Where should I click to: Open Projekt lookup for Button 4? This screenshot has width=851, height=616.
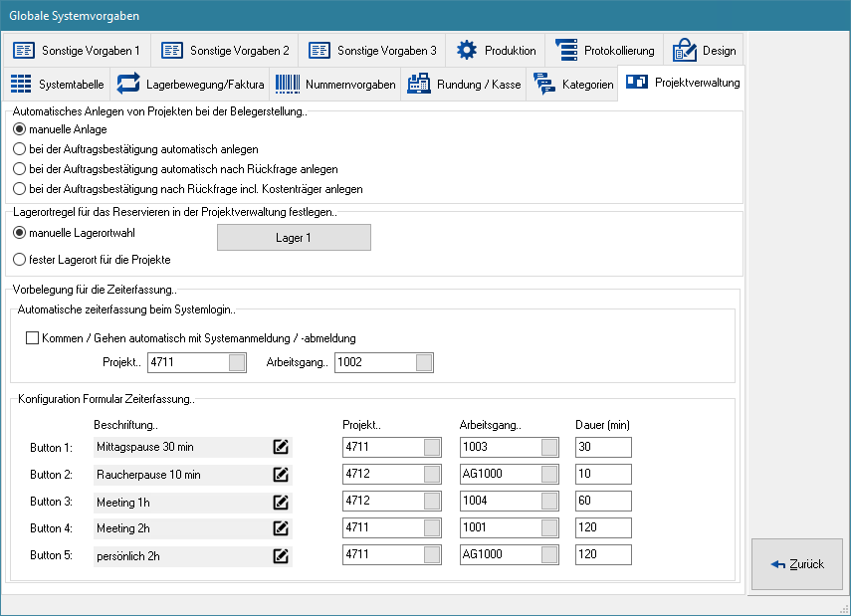pyautogui.click(x=432, y=527)
